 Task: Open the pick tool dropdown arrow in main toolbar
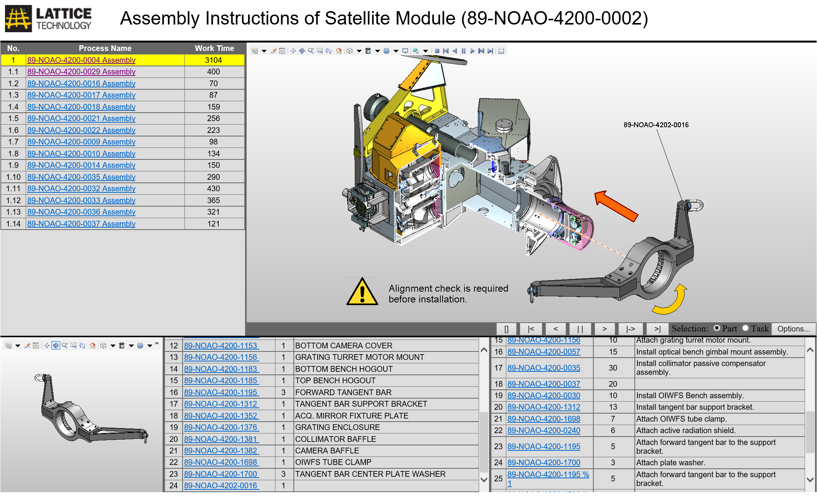tap(425, 51)
